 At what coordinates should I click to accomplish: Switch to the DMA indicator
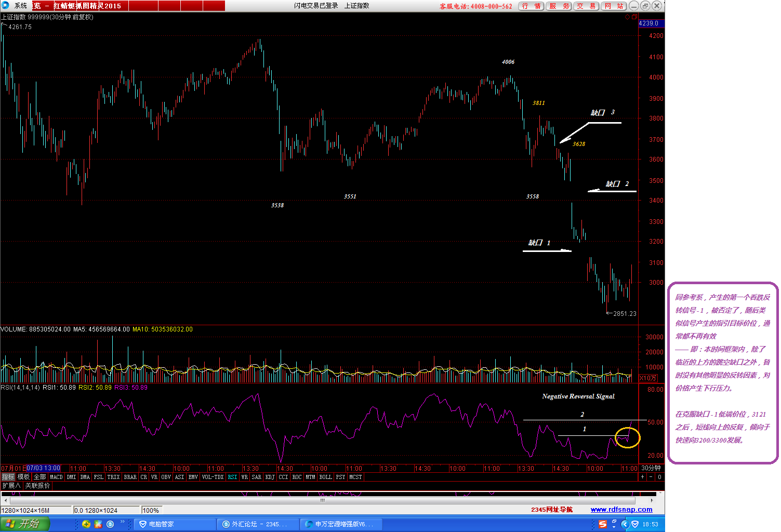click(85, 477)
